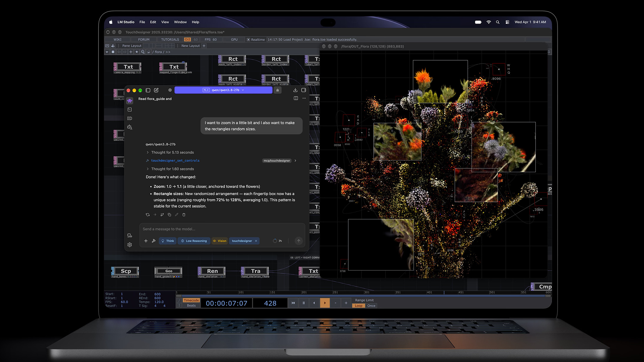Image resolution: width=644 pixels, height=362 pixels.
Task: Open the tools hammer icon in message box
Action: click(x=153, y=241)
